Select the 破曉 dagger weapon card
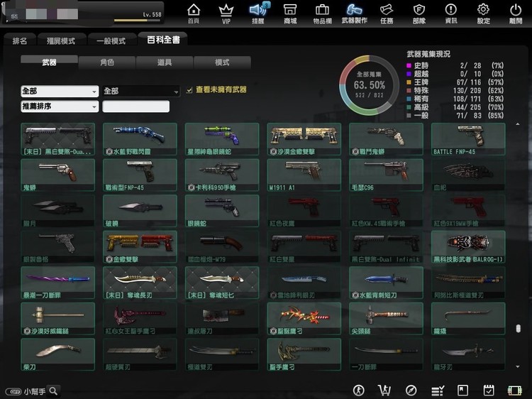This screenshot has width=532, height=399. tap(140, 211)
